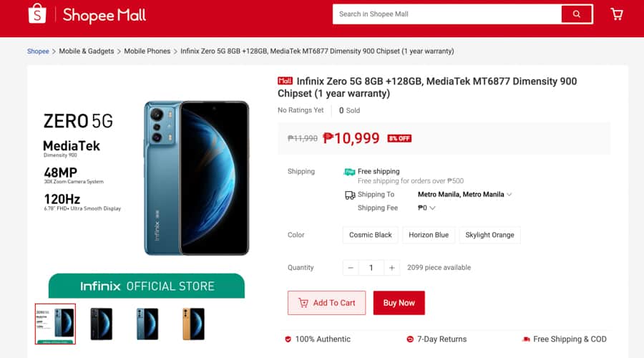Pick the Skylight Orange color option
644x358 pixels.
489,235
